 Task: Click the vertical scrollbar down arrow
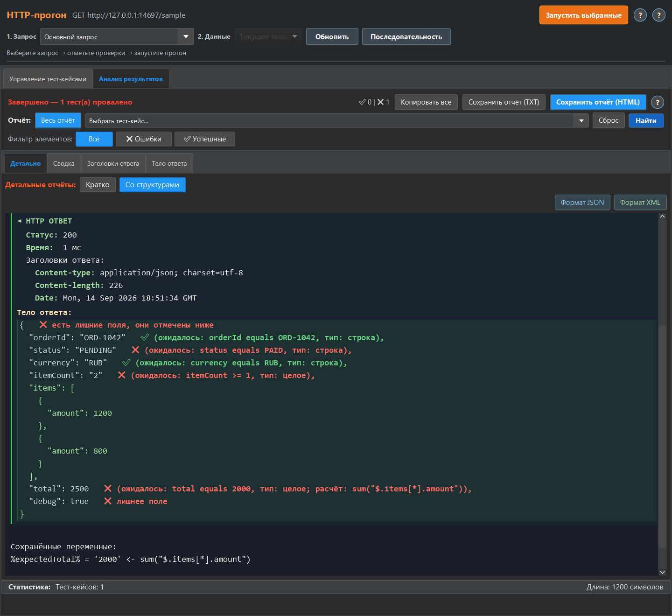point(662,572)
